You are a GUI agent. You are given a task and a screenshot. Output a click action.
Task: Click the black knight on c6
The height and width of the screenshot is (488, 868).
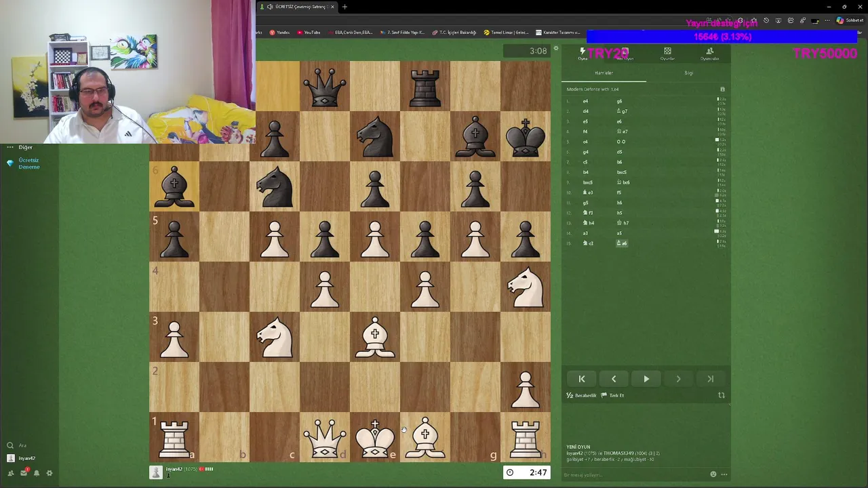pyautogui.click(x=275, y=186)
